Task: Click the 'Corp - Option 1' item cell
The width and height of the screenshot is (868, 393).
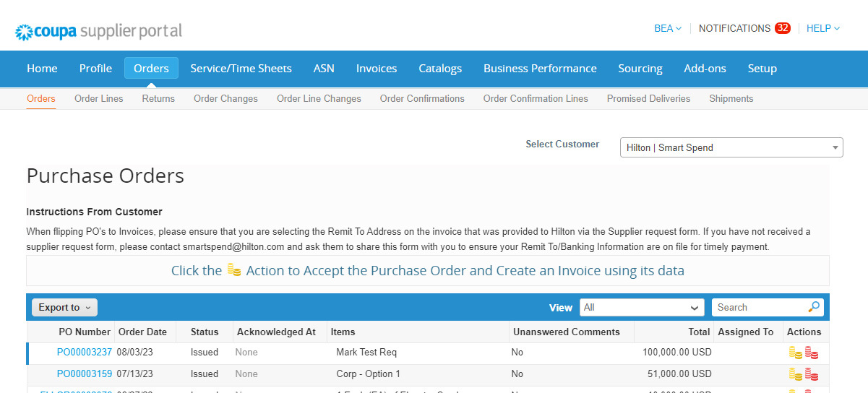Action: click(368, 374)
